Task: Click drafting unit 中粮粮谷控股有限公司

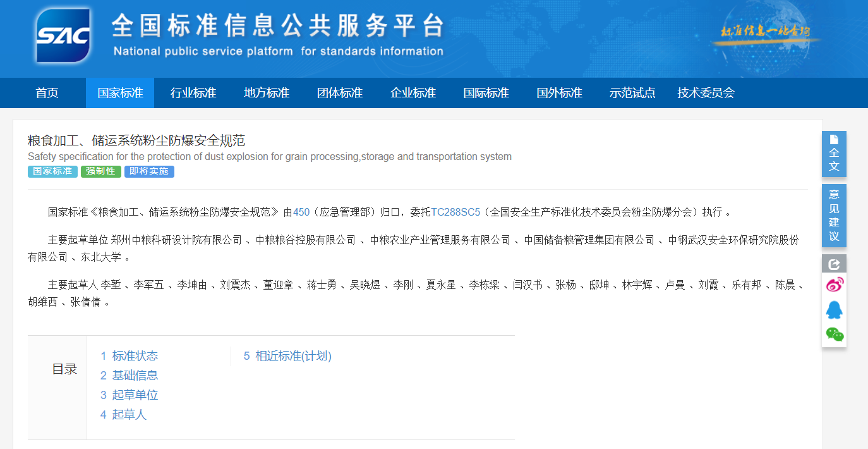Action: coord(306,240)
